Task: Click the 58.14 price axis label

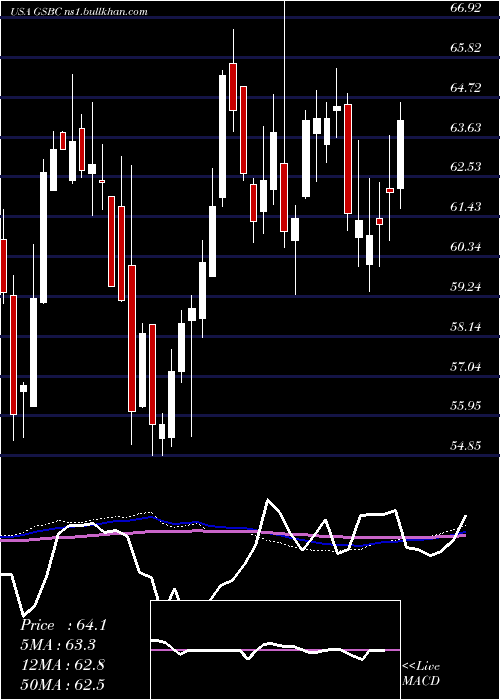Action: click(x=466, y=327)
